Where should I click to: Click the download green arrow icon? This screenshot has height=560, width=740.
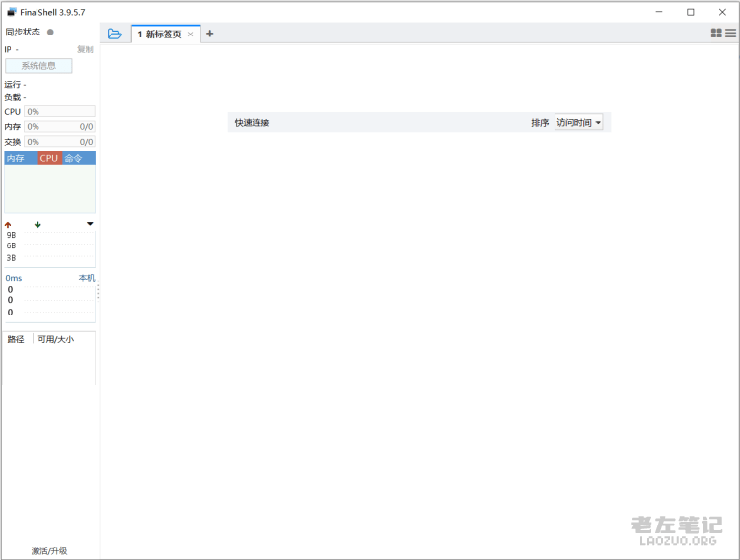[x=37, y=225]
